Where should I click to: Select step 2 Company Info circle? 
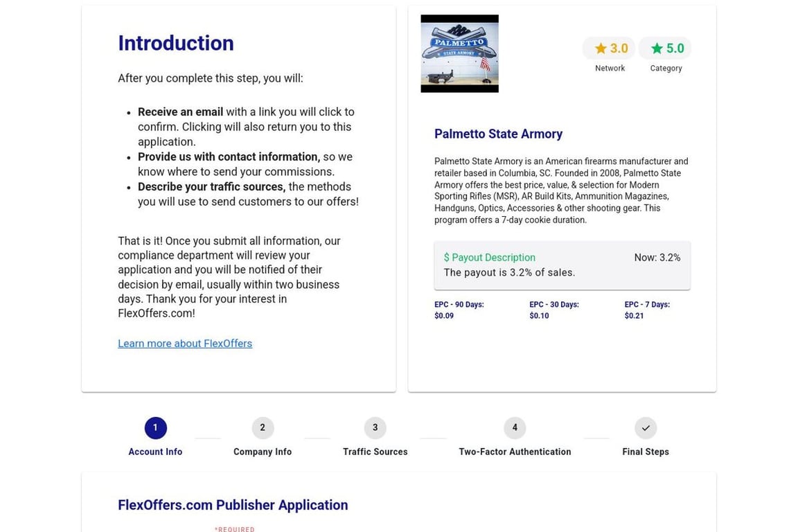tap(263, 427)
